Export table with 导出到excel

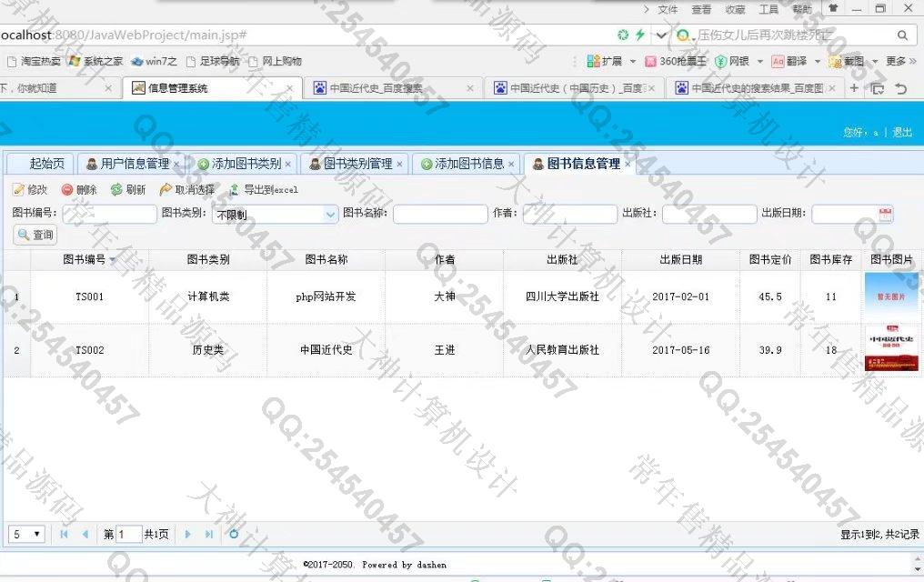coord(263,190)
